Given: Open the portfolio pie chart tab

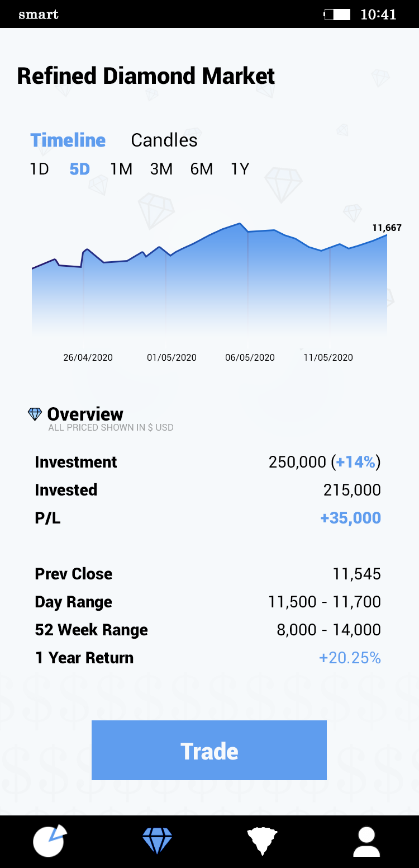Looking at the screenshot, I should [50, 841].
